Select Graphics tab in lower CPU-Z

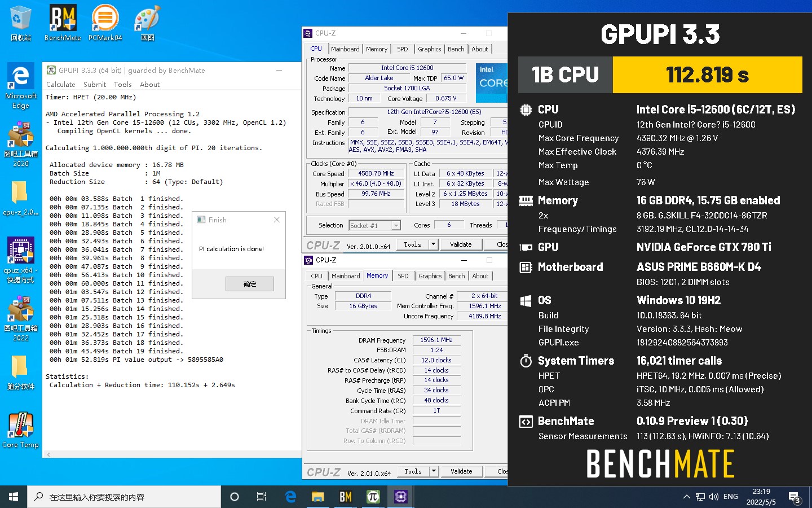[430, 276]
